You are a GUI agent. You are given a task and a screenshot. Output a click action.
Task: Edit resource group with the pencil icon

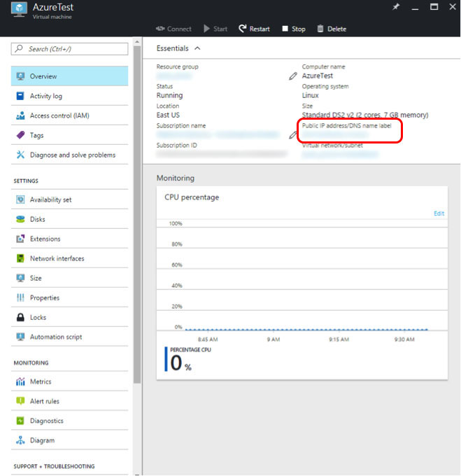pyautogui.click(x=292, y=76)
